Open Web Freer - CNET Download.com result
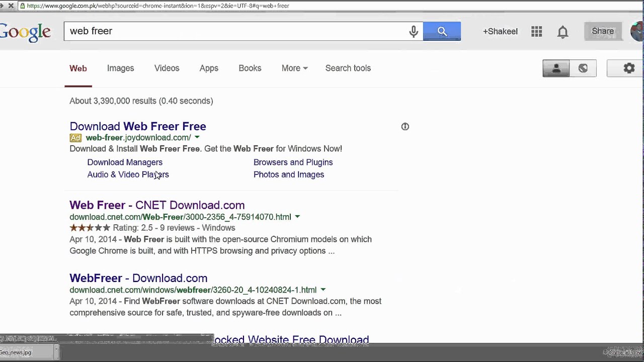The height and width of the screenshot is (362, 644). coord(157,205)
